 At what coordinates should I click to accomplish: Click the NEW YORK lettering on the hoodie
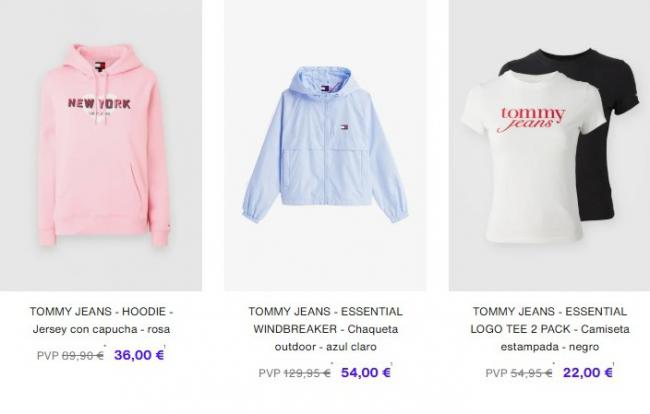(x=99, y=103)
